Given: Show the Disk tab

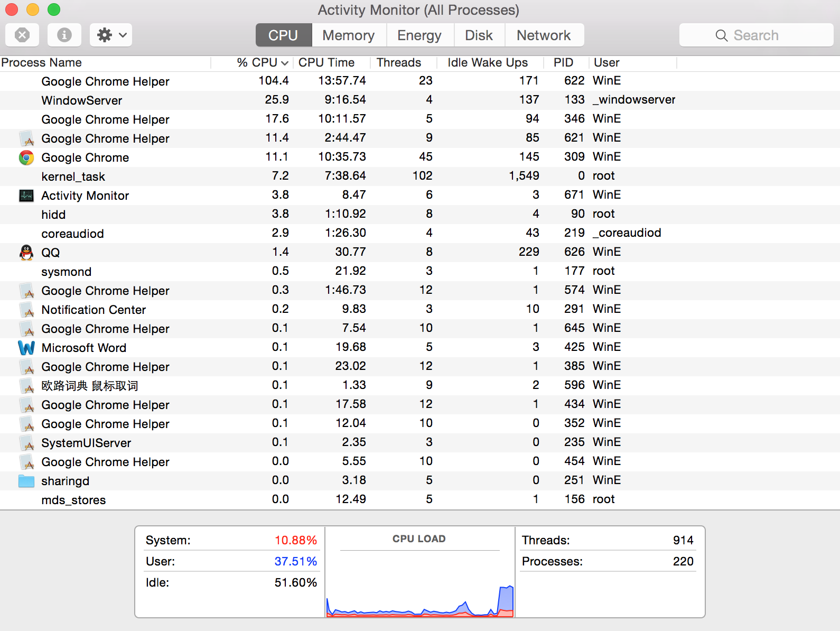Looking at the screenshot, I should (x=479, y=35).
